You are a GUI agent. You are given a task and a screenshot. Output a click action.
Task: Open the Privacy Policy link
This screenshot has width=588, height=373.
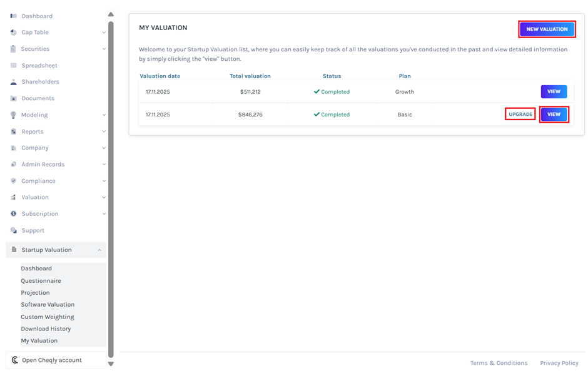pyautogui.click(x=559, y=363)
